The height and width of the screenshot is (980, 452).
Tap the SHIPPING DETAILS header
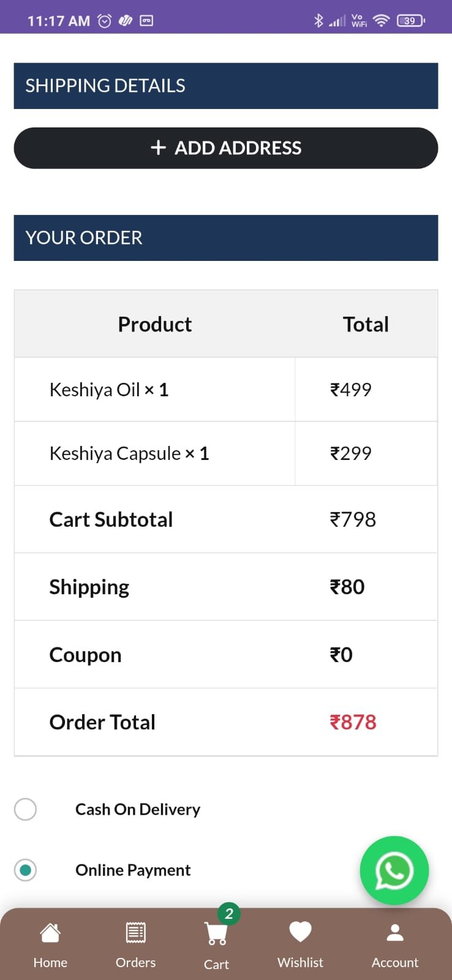pos(226,86)
